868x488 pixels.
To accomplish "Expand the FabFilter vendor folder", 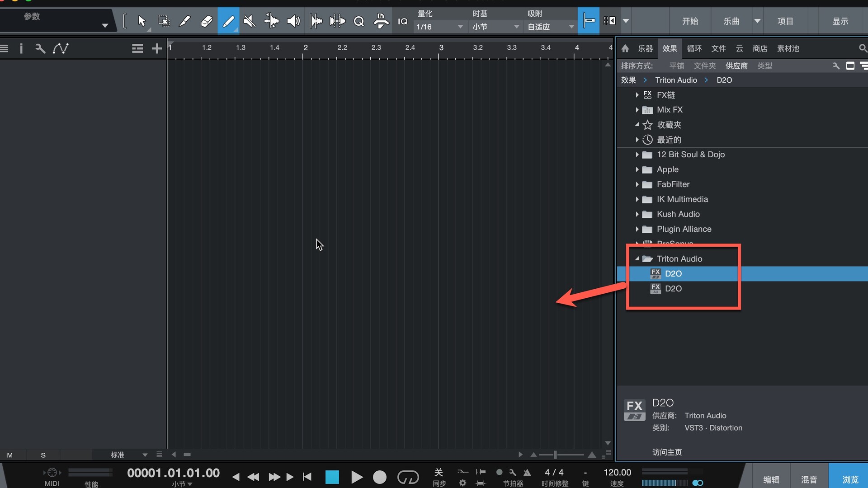I will [637, 184].
